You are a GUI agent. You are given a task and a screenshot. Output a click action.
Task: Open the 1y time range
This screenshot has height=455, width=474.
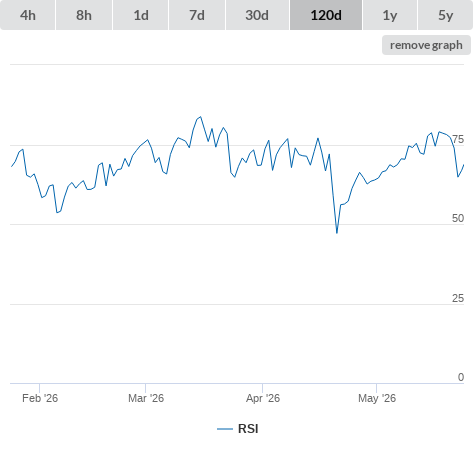click(x=390, y=15)
